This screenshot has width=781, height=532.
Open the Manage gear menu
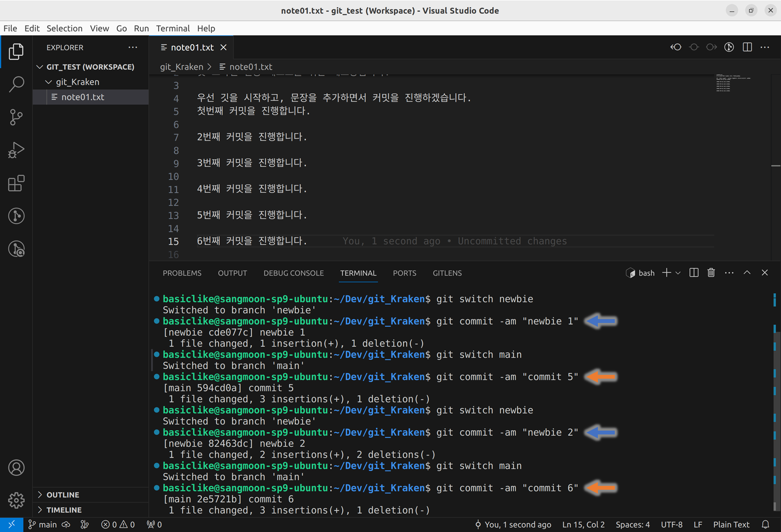[16, 500]
